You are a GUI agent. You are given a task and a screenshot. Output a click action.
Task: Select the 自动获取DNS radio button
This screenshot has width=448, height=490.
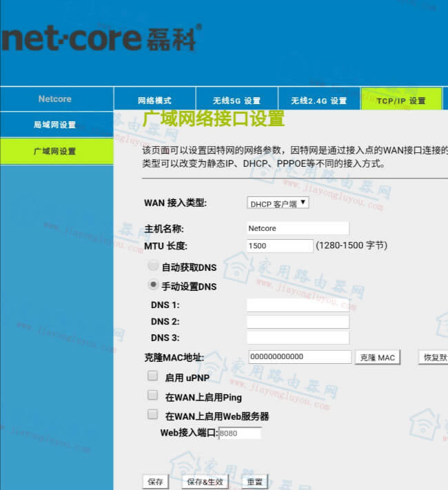pyautogui.click(x=153, y=265)
